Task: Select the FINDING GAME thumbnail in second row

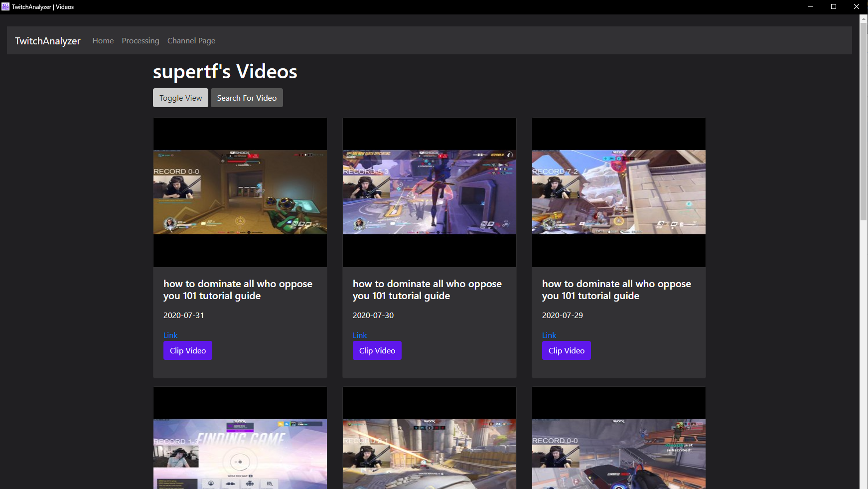Action: tap(240, 454)
